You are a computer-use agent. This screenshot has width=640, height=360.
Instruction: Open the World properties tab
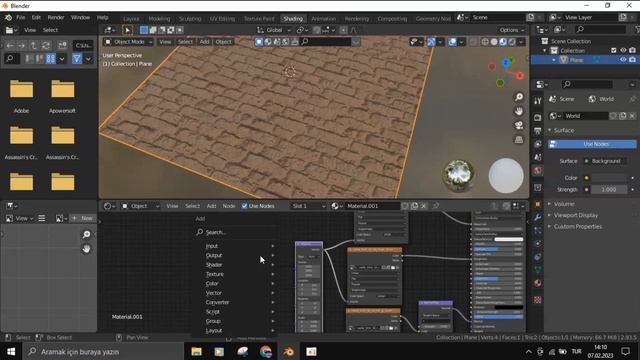538,171
